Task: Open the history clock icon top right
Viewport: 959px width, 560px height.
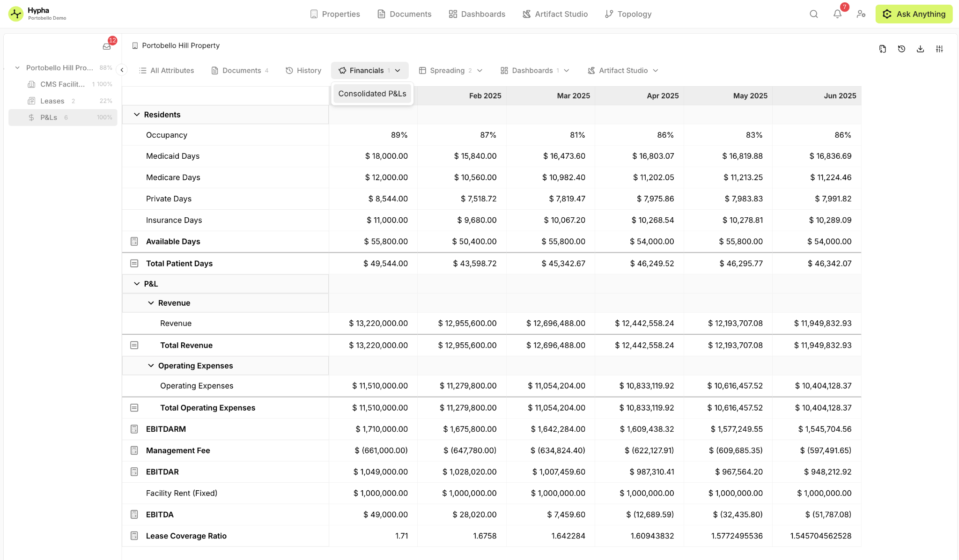Action: 901,49
